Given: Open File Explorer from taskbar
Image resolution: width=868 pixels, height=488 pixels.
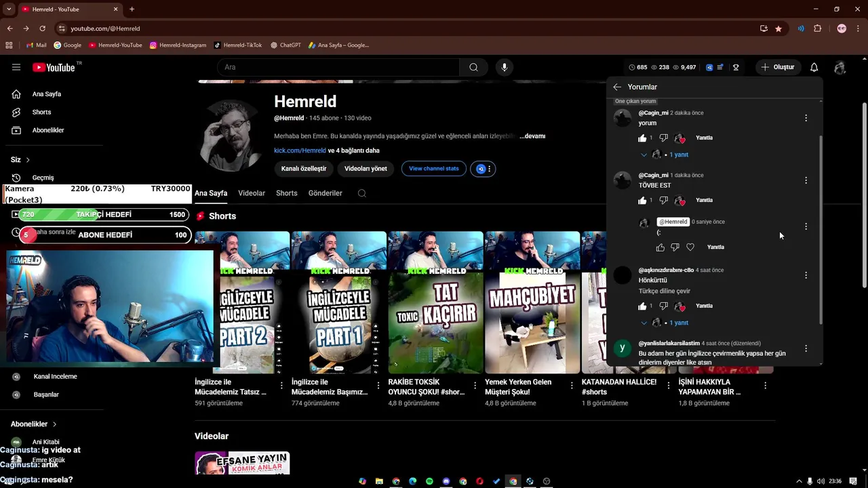Looking at the screenshot, I should [379, 481].
